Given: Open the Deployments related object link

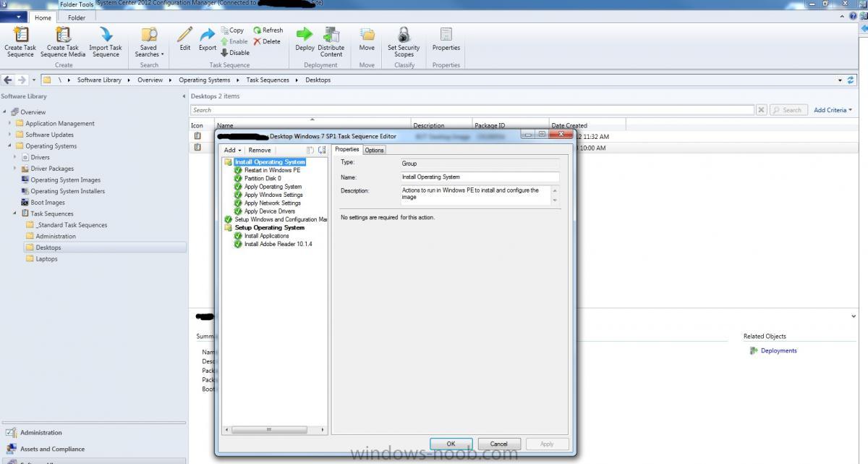Looking at the screenshot, I should coord(778,350).
